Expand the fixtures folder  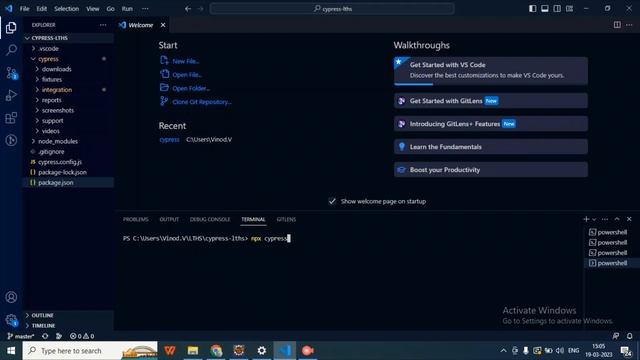click(x=68, y=79)
